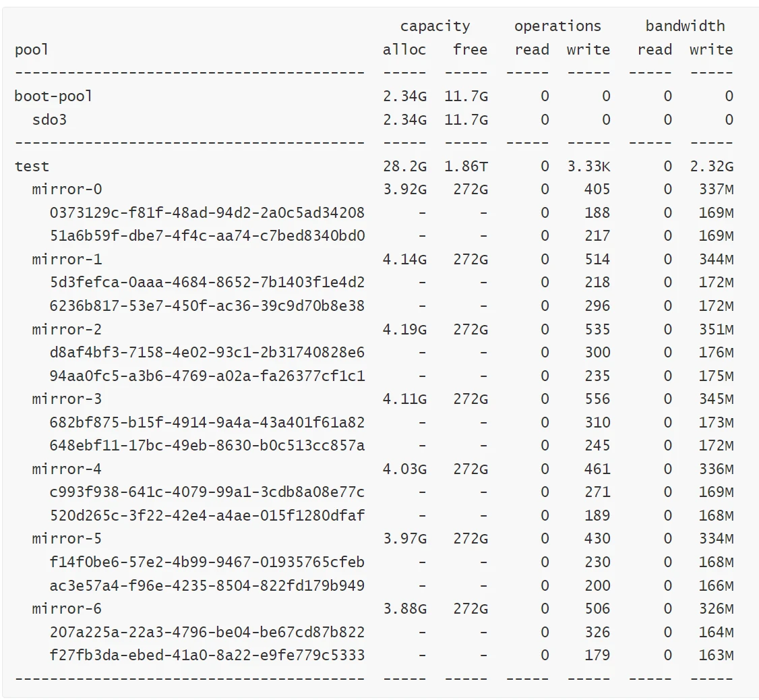Click the test pool name
Image resolution: width=759 pixels, height=700 pixels.
(32, 167)
